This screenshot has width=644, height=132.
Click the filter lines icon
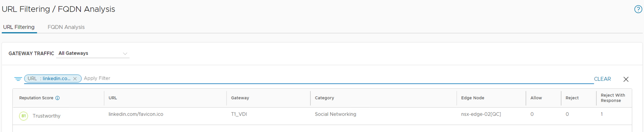pos(18,79)
